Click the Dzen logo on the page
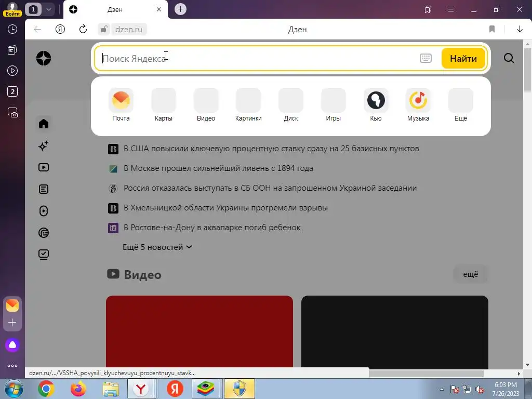The height and width of the screenshot is (399, 532). click(44, 58)
